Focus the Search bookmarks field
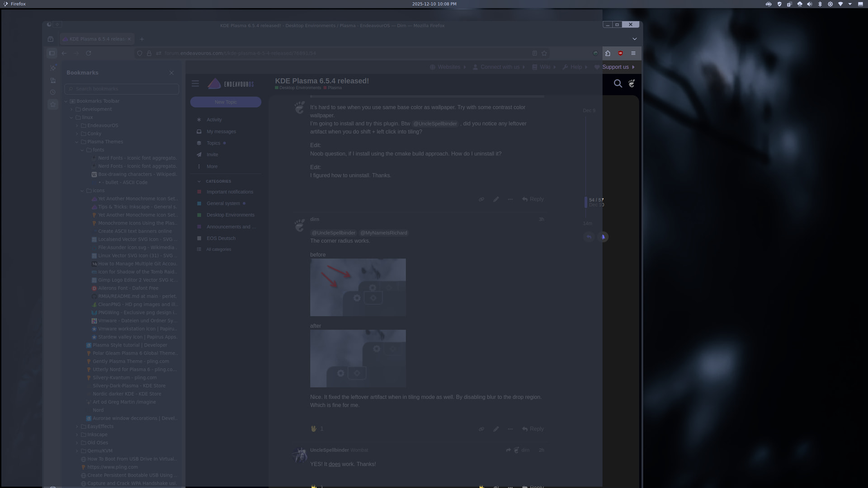This screenshot has height=488, width=868. [x=122, y=89]
